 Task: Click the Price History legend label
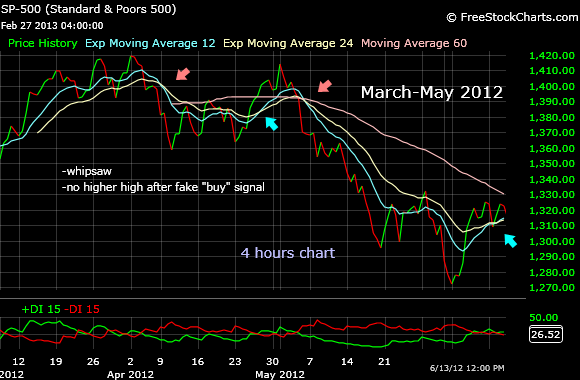coord(43,43)
